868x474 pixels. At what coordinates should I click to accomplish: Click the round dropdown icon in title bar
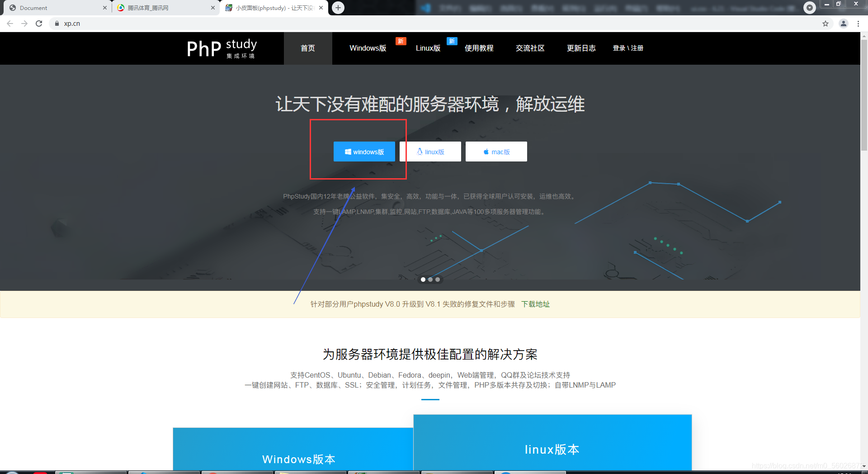[x=810, y=7]
